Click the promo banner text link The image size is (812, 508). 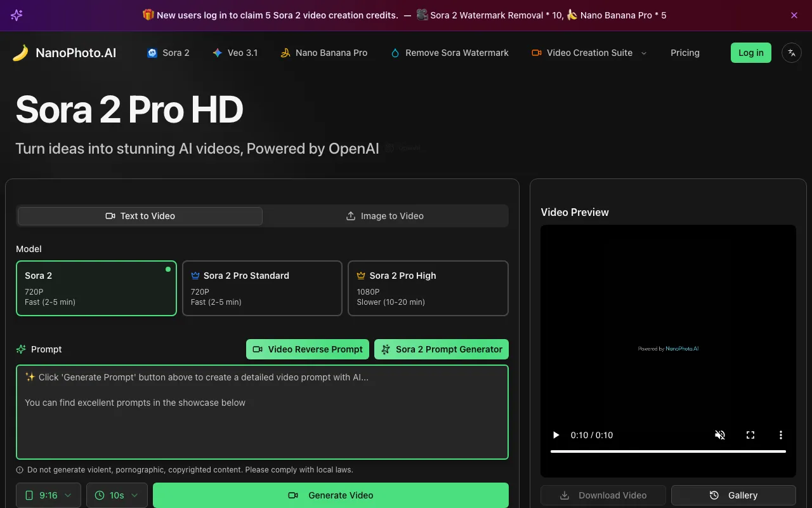(404, 15)
